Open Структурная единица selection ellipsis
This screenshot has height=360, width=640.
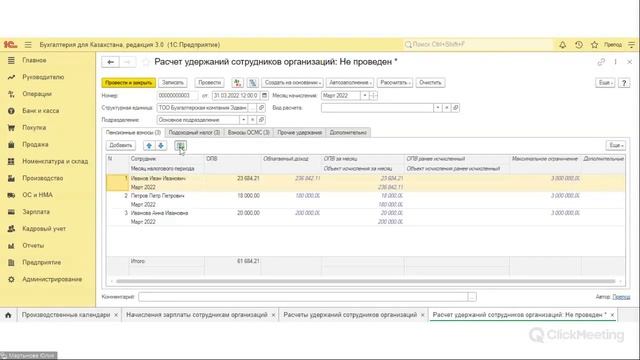coord(253,108)
